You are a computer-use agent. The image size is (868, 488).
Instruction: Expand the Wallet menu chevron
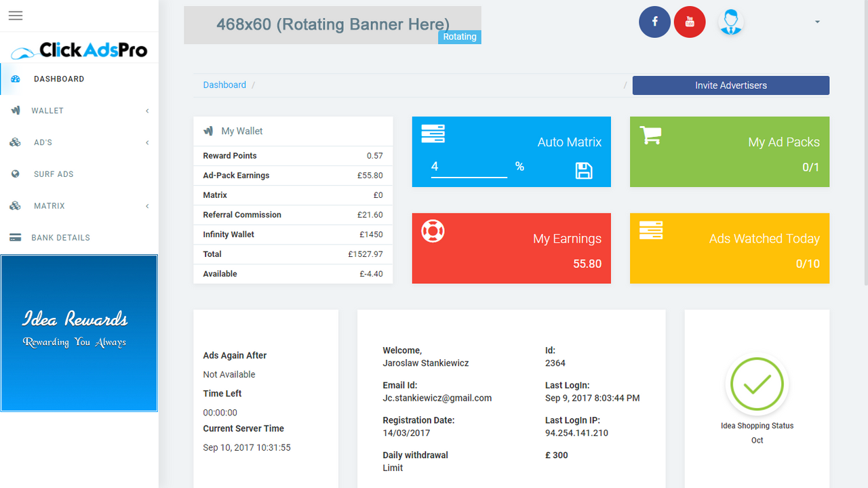point(147,110)
